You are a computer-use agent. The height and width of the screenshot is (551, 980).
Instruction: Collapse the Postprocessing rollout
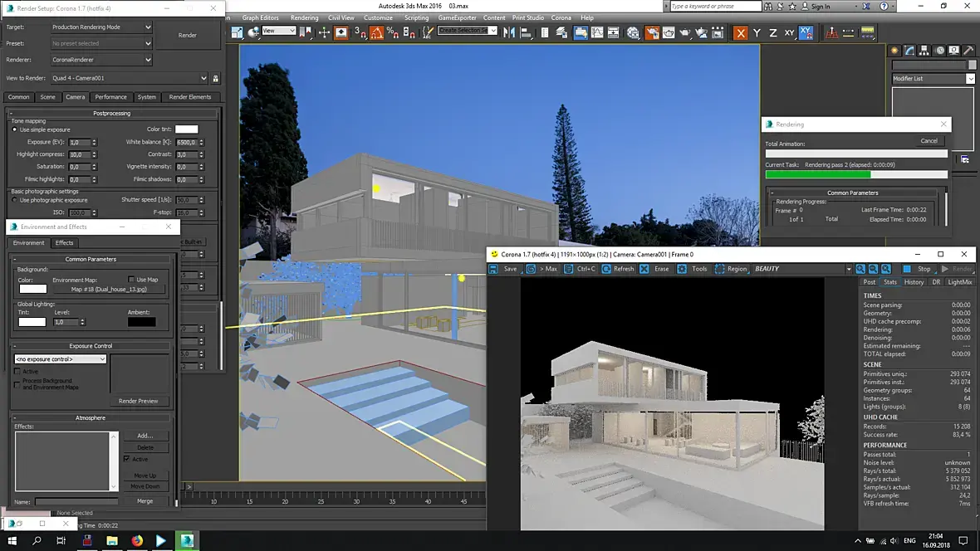(x=112, y=114)
